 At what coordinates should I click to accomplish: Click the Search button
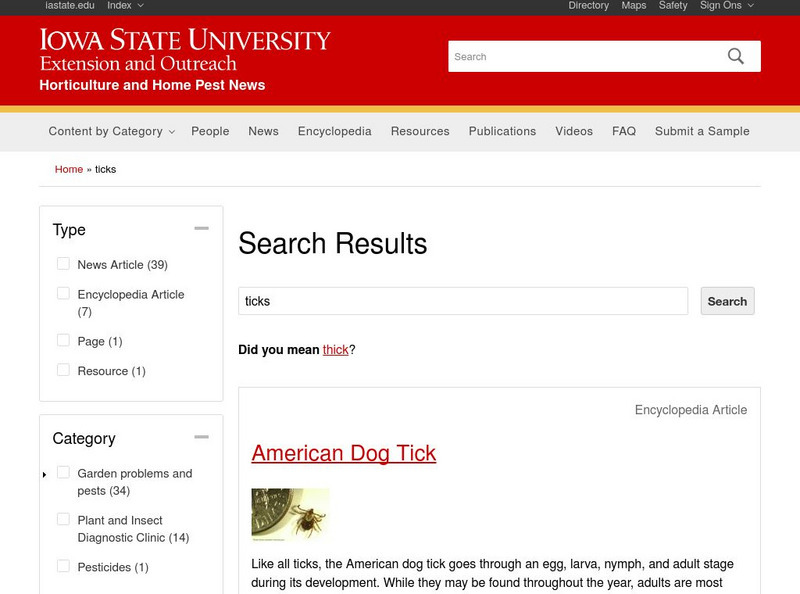(x=727, y=301)
